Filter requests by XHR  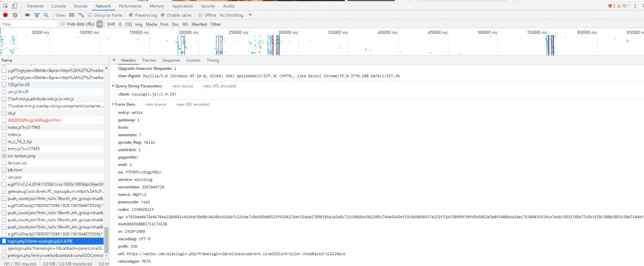111,24
